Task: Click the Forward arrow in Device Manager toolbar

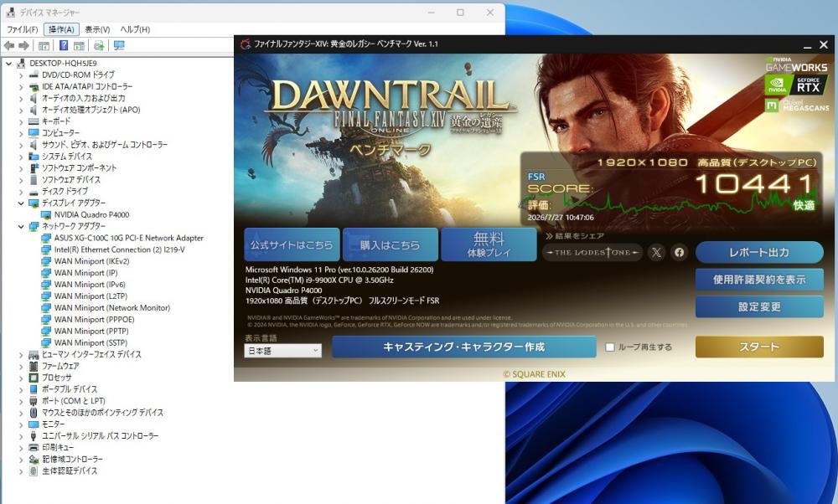Action: tap(23, 46)
